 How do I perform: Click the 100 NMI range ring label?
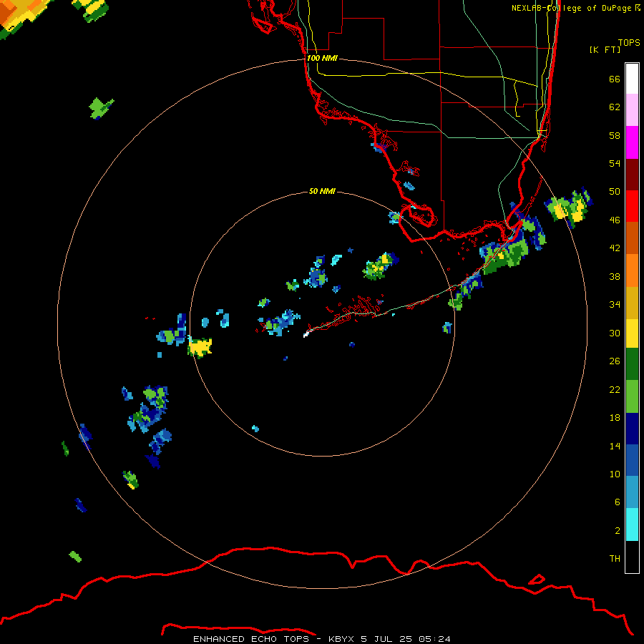322,58
